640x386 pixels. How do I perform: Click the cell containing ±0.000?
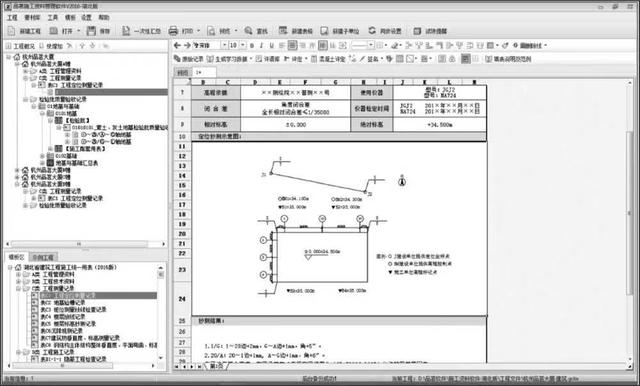point(296,124)
